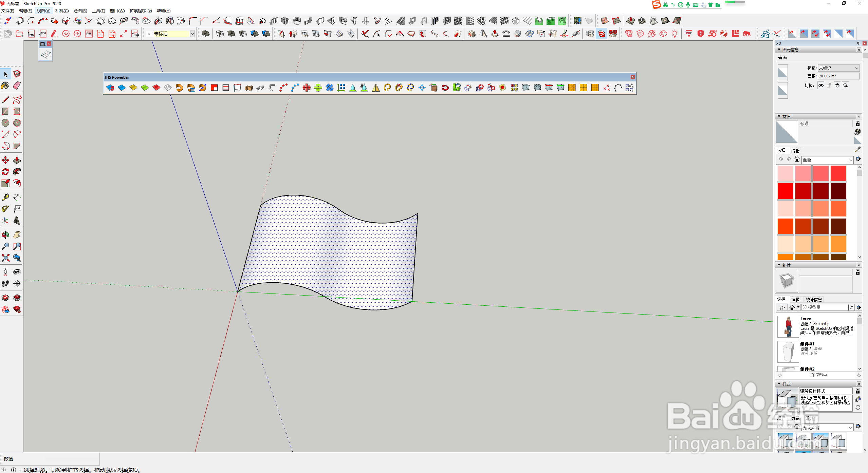Select the Line pencil tool
This screenshot has width=868, height=473.
[x=5, y=100]
